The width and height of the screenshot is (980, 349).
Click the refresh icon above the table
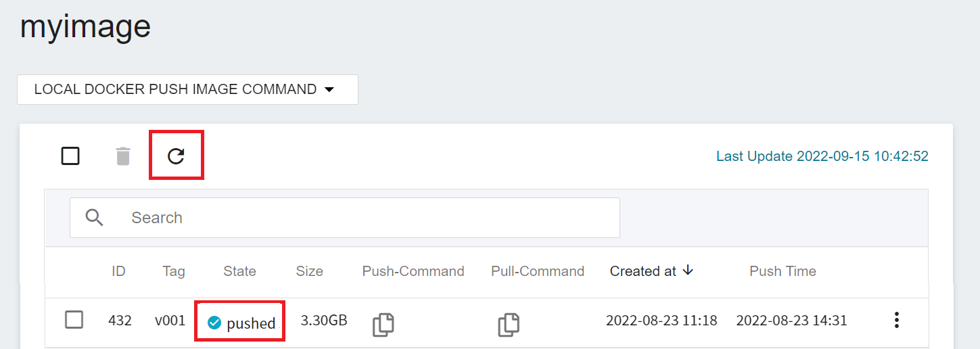[x=176, y=156]
